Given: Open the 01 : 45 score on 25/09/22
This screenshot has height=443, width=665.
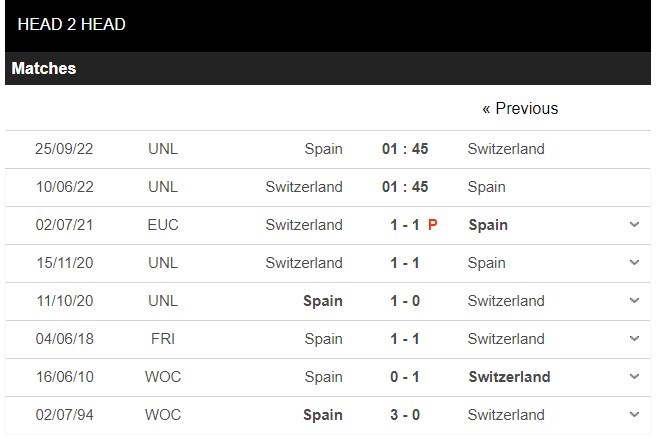Looking at the screenshot, I should click(405, 149).
